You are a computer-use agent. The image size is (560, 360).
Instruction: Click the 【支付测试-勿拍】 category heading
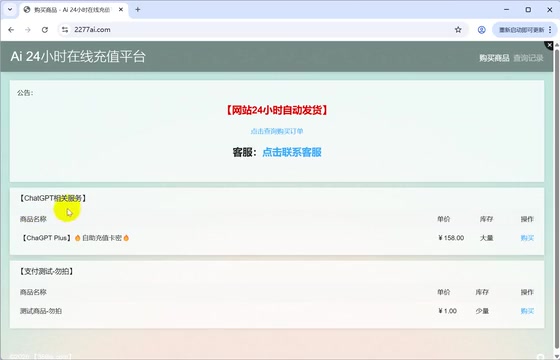tap(46, 271)
